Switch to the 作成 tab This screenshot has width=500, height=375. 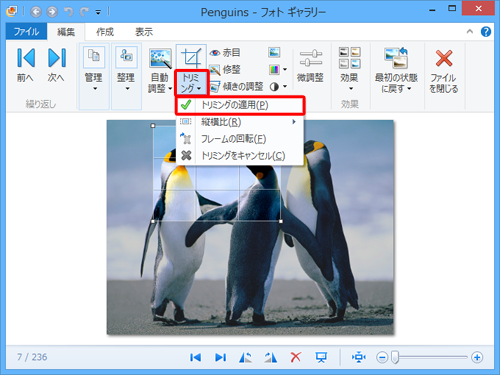105,32
